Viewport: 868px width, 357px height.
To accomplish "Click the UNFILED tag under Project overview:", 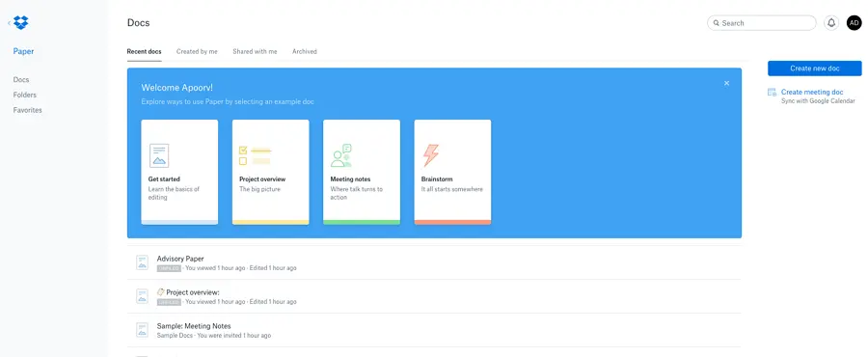I will (x=168, y=302).
